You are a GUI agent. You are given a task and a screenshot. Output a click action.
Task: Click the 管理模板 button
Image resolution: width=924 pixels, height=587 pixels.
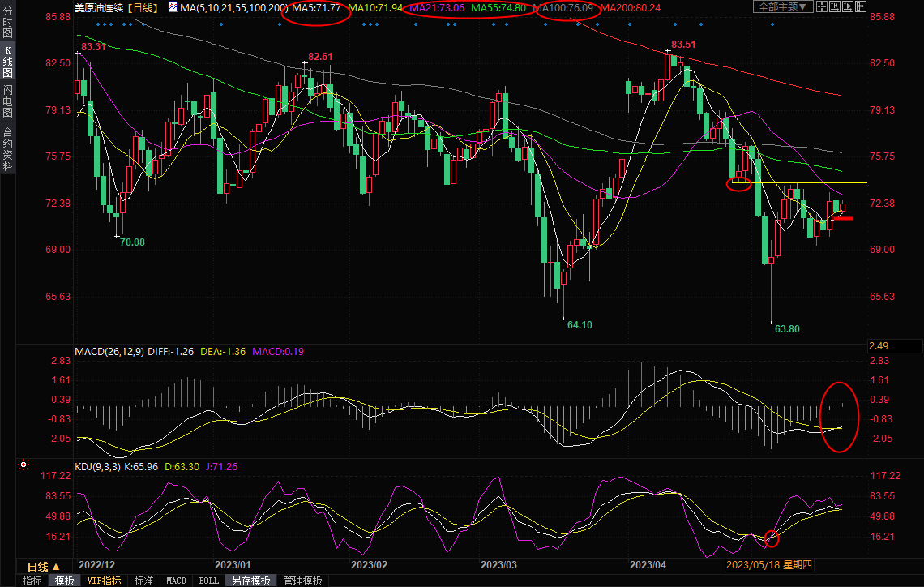point(302,581)
